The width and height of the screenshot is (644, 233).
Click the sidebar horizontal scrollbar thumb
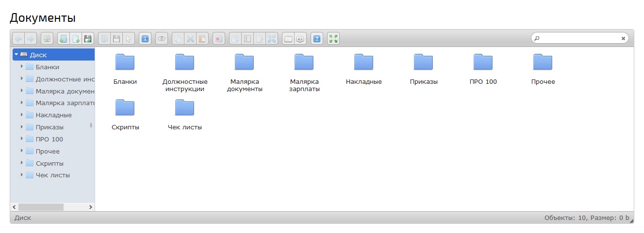point(41,207)
